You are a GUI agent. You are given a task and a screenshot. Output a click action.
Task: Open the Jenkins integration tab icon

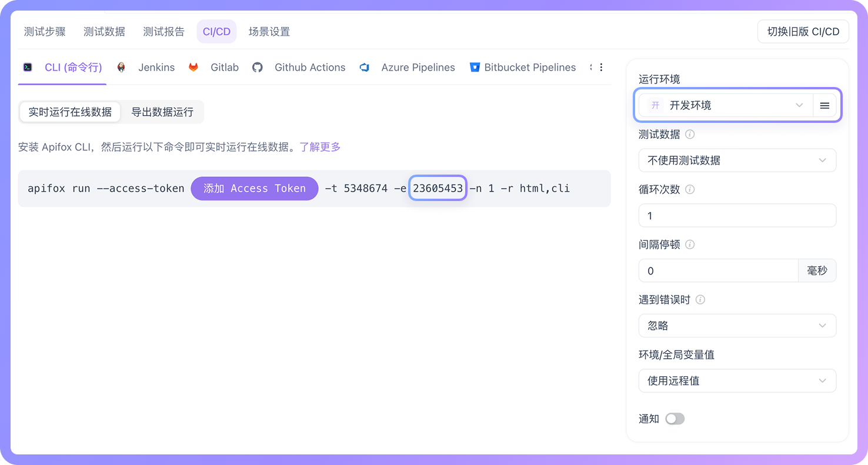(121, 67)
